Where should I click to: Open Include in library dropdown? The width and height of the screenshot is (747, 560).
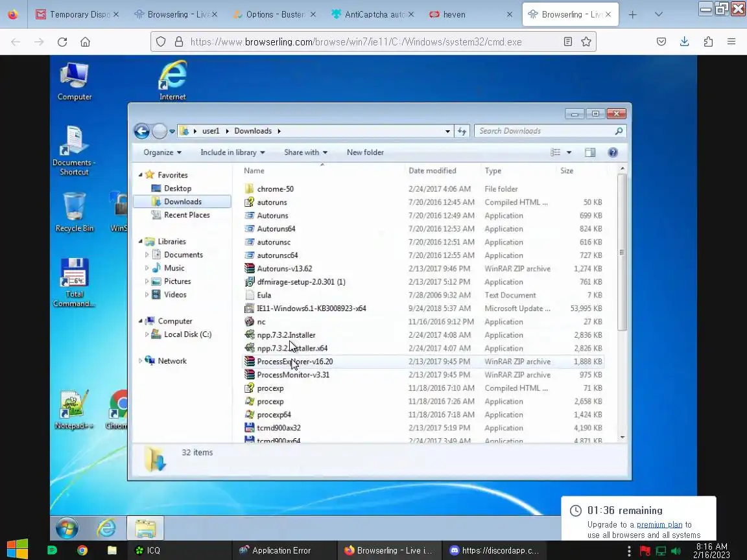tap(233, 152)
